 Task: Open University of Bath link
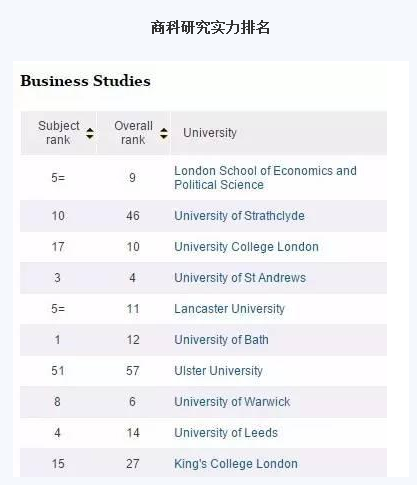(221, 340)
